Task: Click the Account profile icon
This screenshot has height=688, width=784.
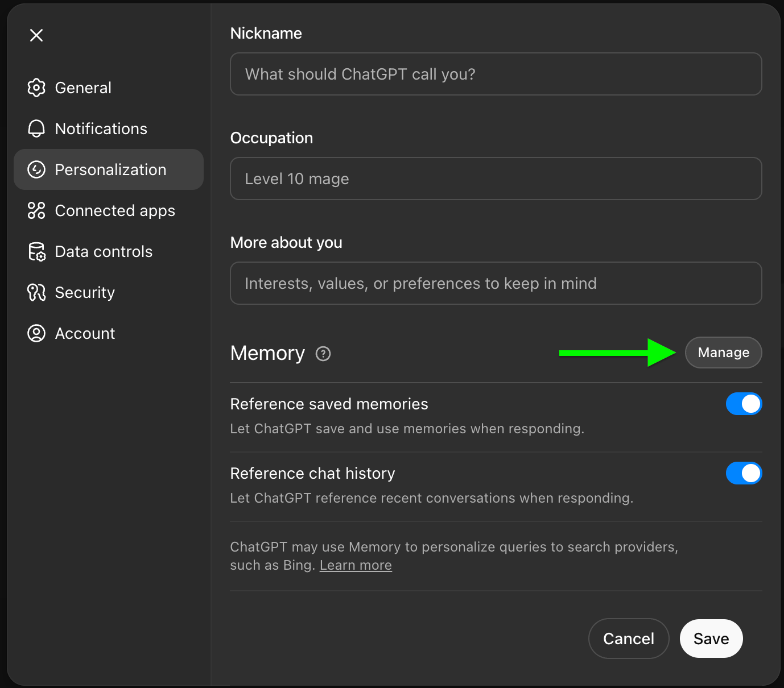Action: click(x=36, y=333)
